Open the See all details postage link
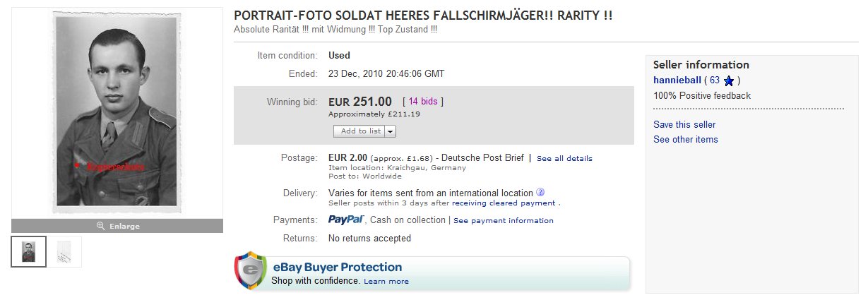The width and height of the screenshot is (868, 300). click(564, 159)
